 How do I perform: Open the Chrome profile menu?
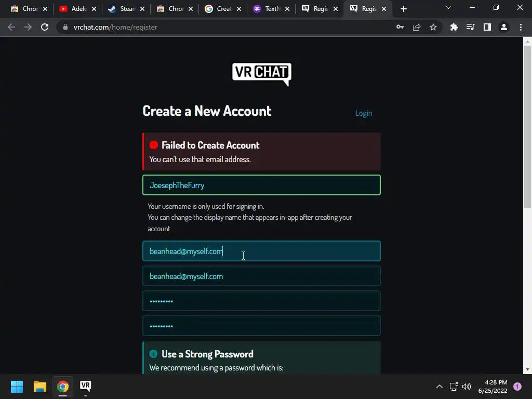504,27
